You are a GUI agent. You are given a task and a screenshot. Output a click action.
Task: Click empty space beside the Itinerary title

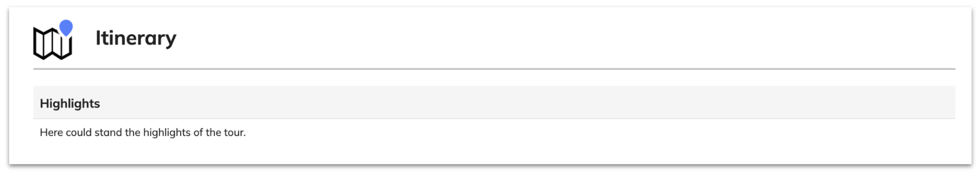tap(542, 38)
